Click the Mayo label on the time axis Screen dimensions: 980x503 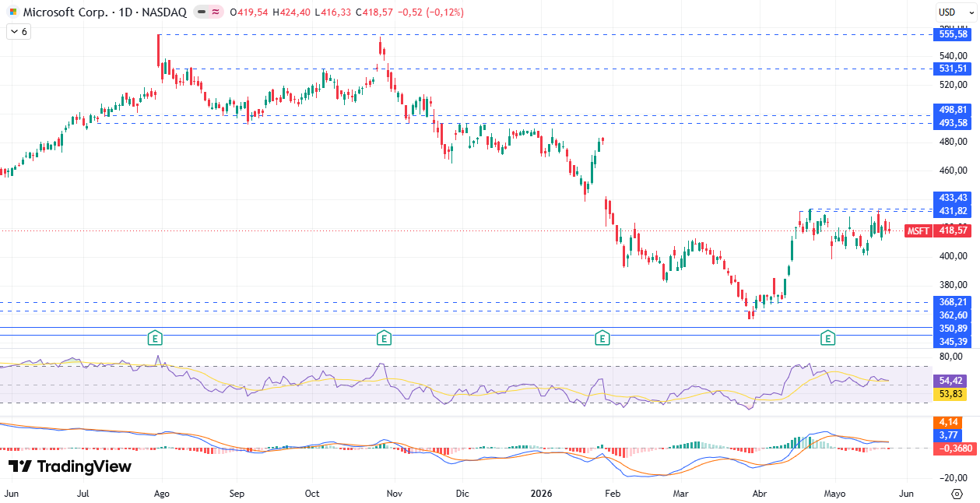tap(834, 494)
